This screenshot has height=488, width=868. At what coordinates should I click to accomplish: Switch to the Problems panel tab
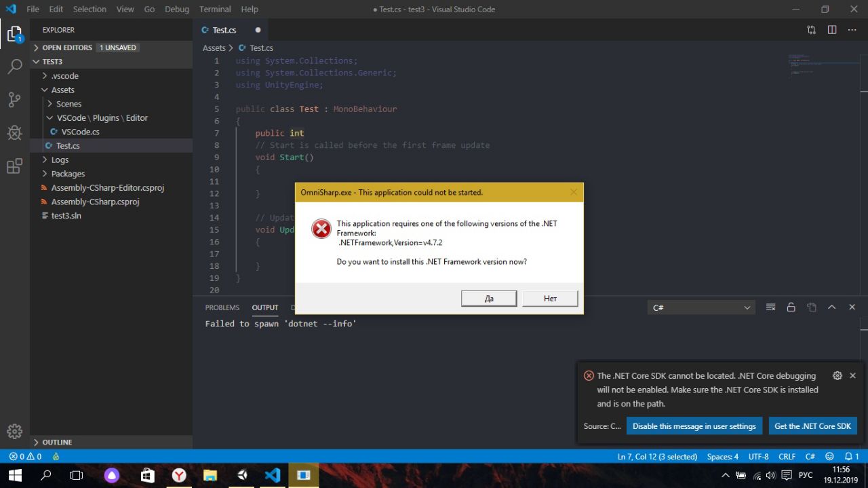coord(222,307)
